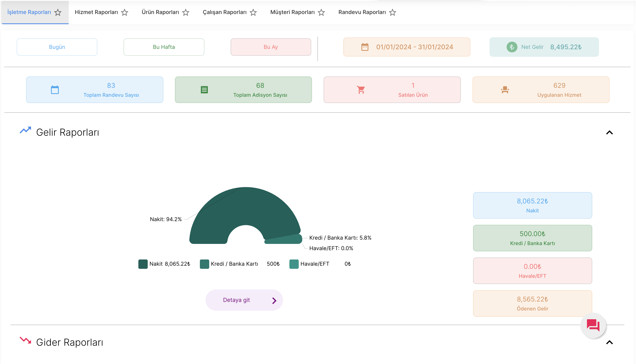Click the Nakit: 94.2% chart label
Viewport: 636px width, 364px height.
pos(166,219)
